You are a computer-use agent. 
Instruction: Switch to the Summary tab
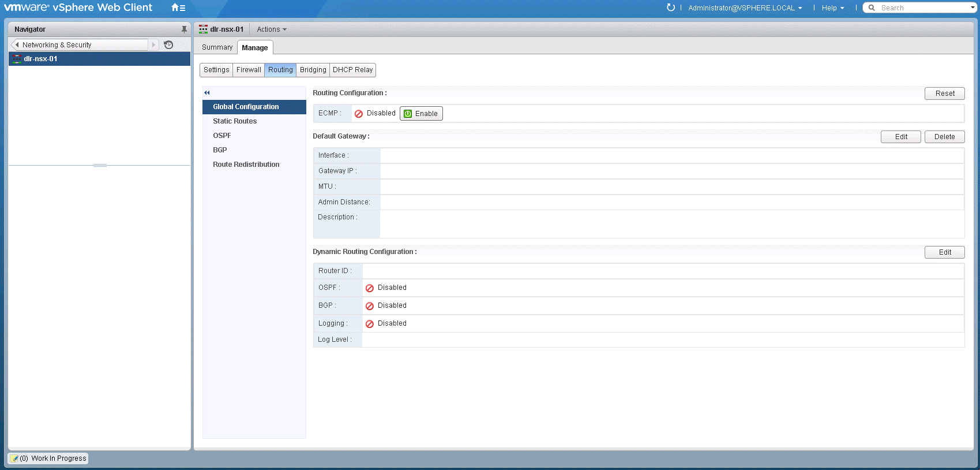[x=217, y=47]
